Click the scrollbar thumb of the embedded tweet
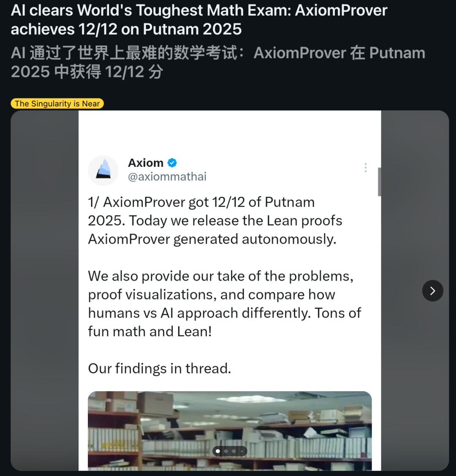 coord(379,182)
